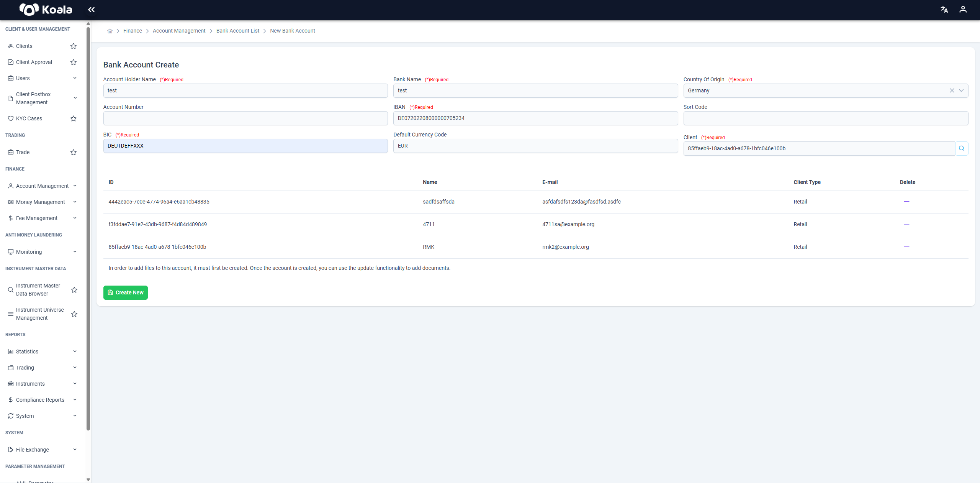Click the New Bank Account breadcrumb

click(292, 31)
